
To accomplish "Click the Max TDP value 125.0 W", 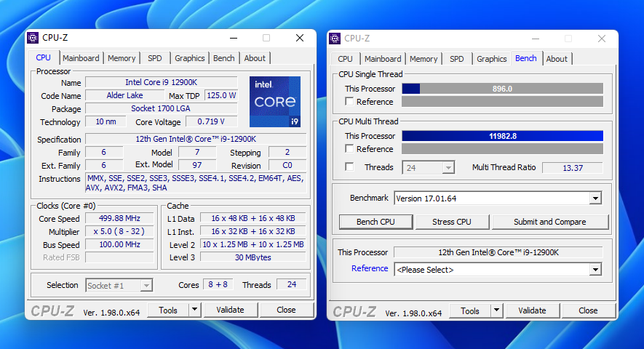I will tap(221, 95).
